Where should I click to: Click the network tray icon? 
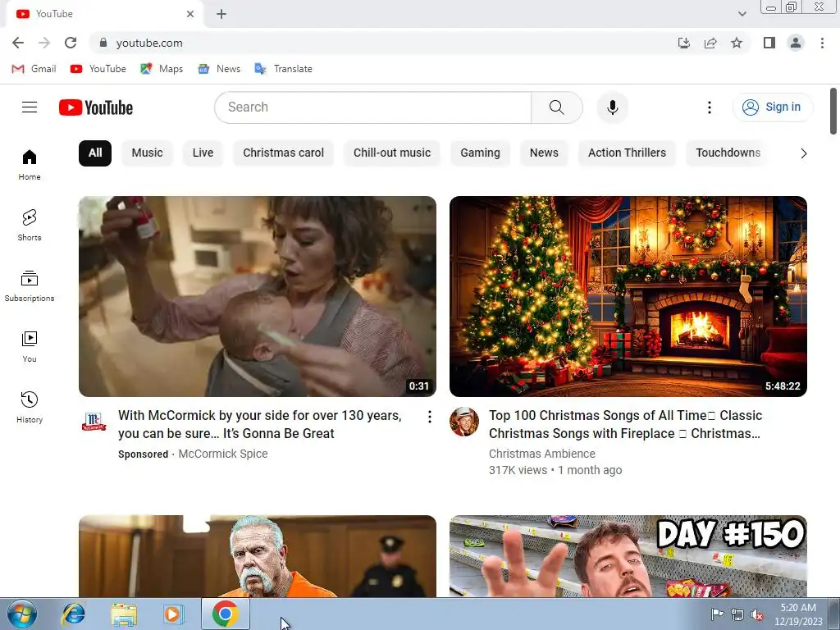pos(737,614)
